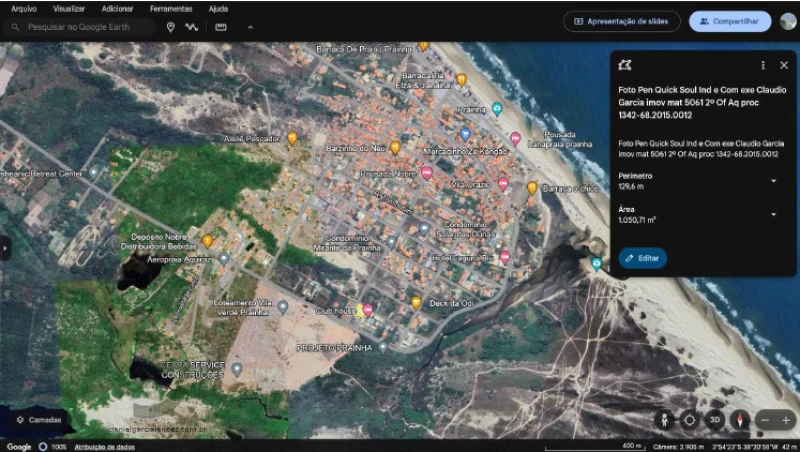Click the Vila Grazie pink pin

point(503,184)
